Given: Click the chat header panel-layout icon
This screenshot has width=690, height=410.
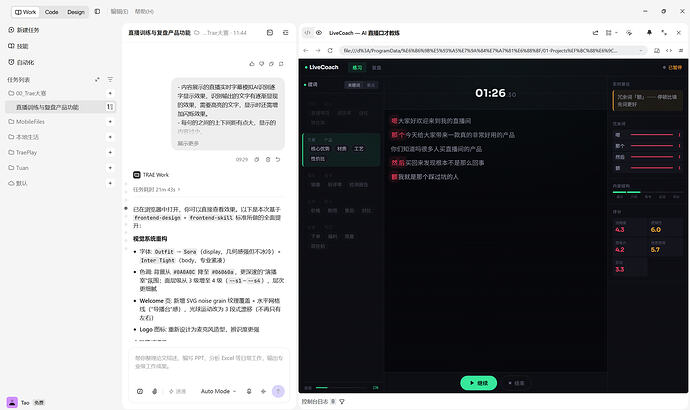Looking at the screenshot, I should [x=270, y=33].
